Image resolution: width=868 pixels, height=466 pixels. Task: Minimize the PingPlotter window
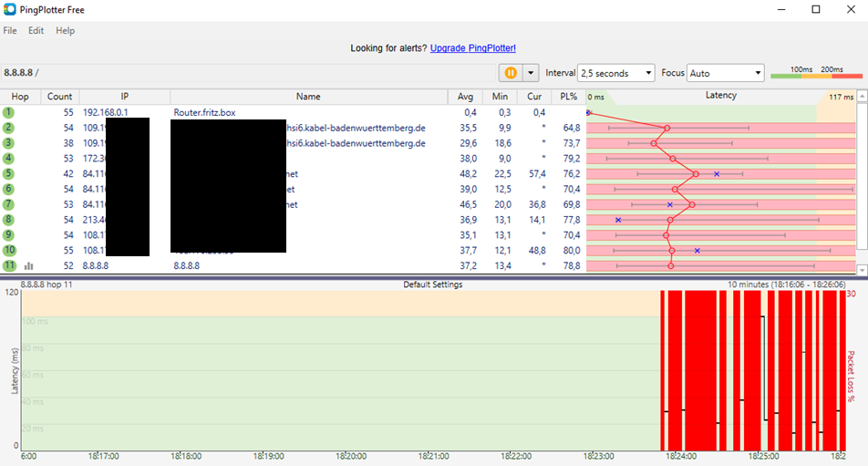tap(781, 9)
